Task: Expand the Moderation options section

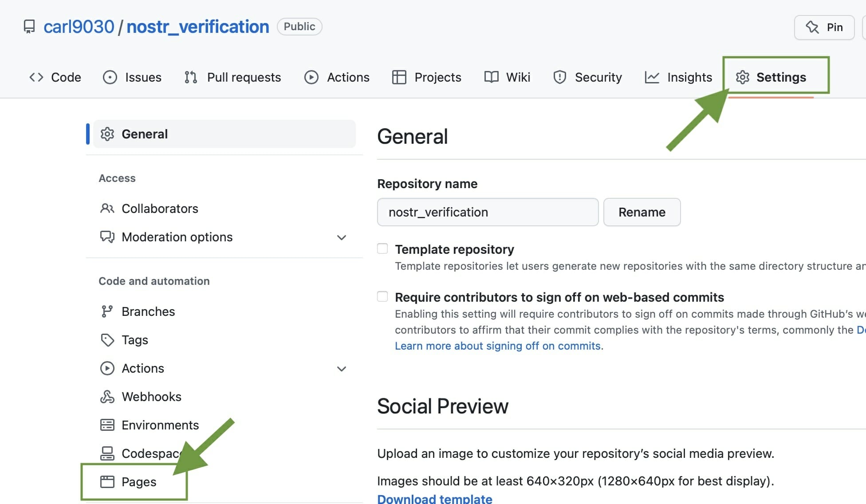Action: coord(341,238)
